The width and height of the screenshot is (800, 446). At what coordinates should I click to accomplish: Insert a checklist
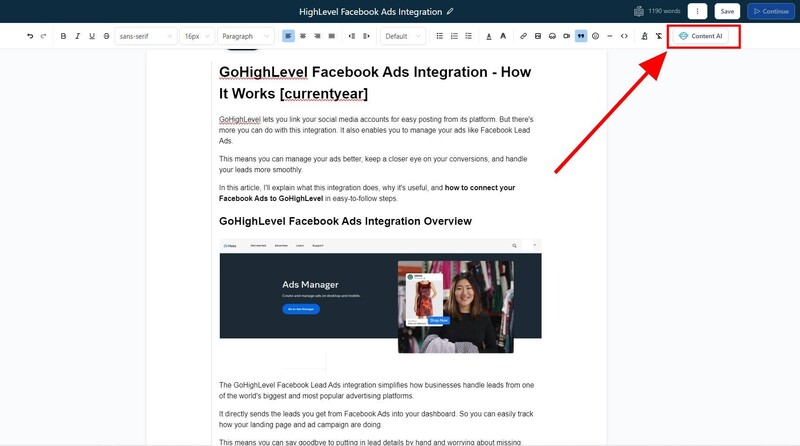coord(468,36)
